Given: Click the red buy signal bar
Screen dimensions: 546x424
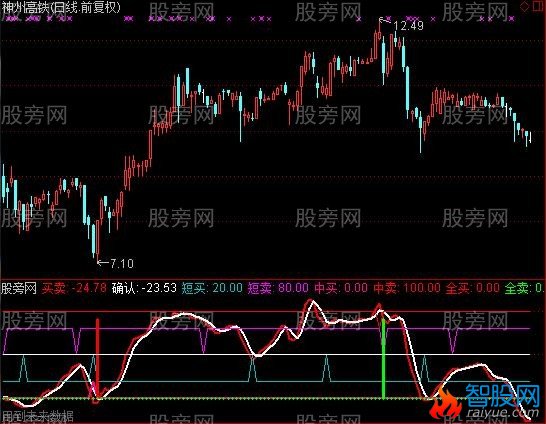Looking at the screenshot, I should click(x=98, y=358).
